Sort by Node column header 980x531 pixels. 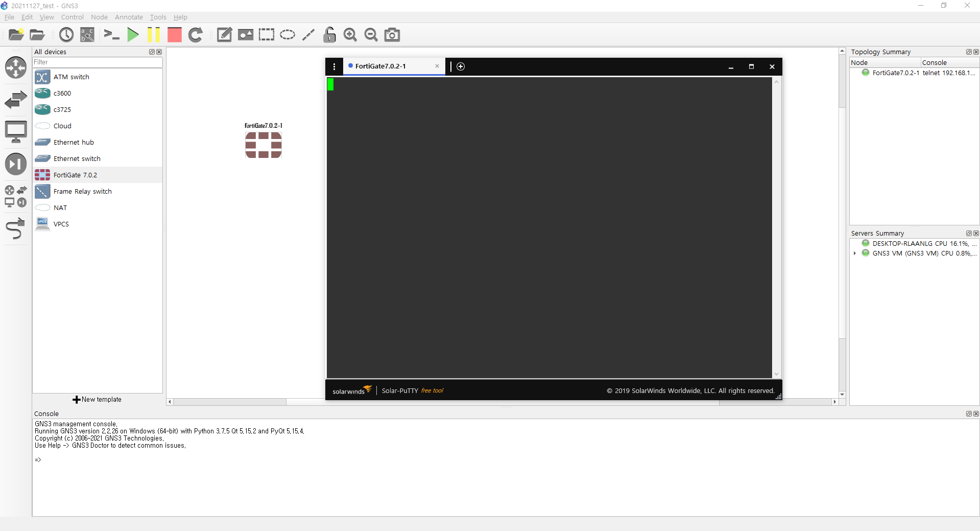(885, 62)
